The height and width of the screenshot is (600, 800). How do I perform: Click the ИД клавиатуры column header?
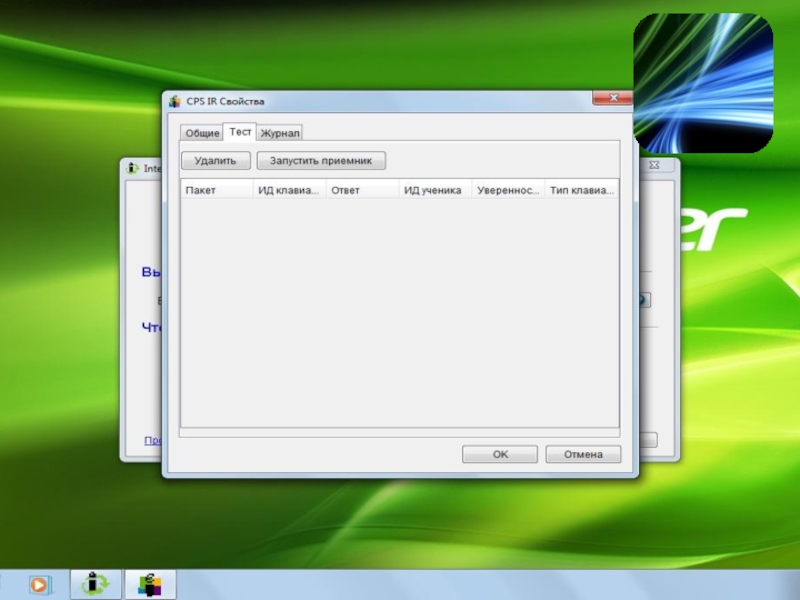(289, 190)
